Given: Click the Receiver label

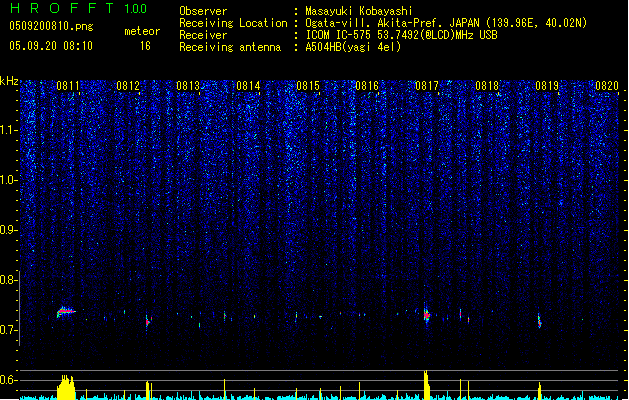Looking at the screenshot, I should 203,35.
